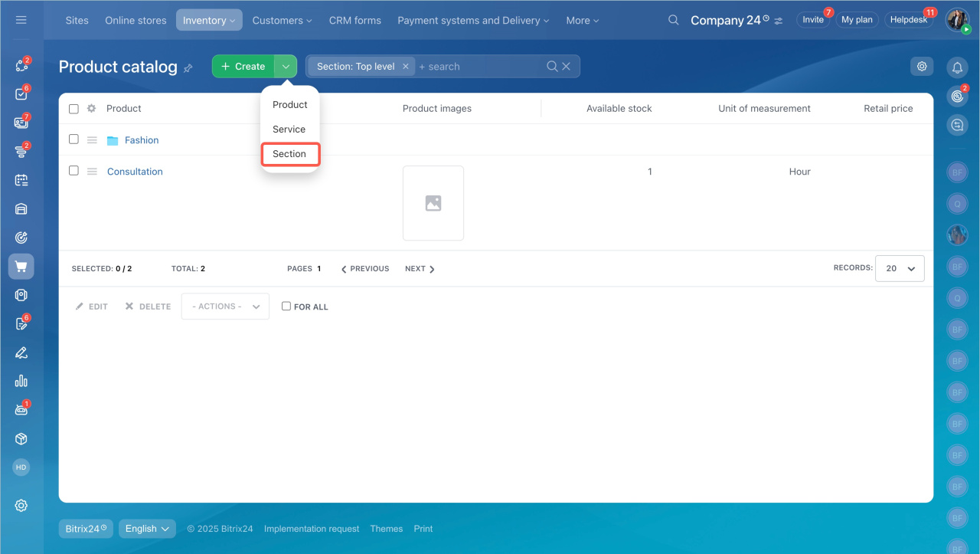
Task: Open the bar chart analytics icon
Action: [x=21, y=381]
